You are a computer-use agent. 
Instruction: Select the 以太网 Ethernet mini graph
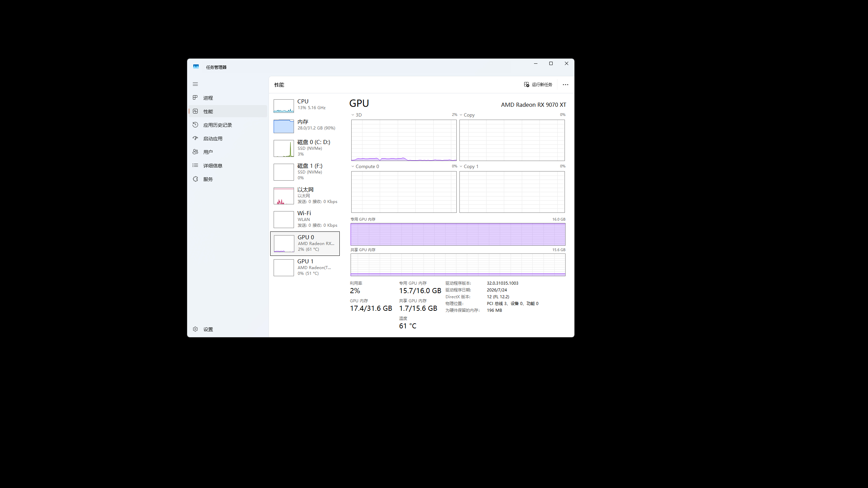tap(284, 196)
